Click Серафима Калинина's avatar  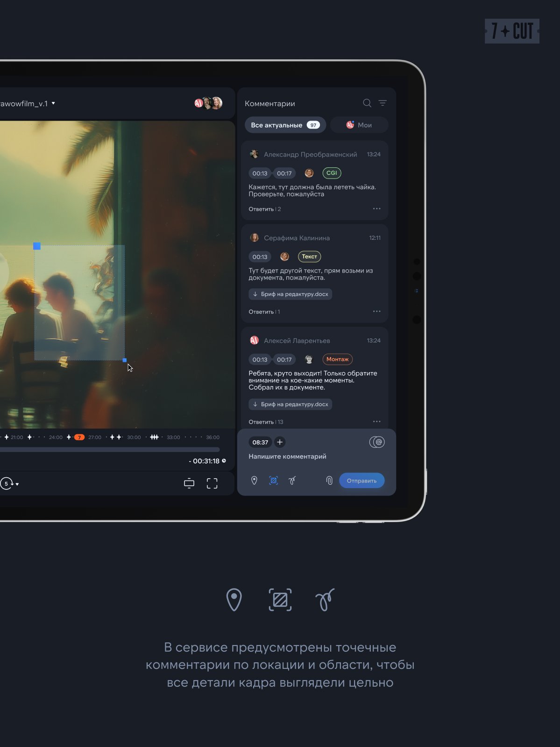[x=254, y=238]
